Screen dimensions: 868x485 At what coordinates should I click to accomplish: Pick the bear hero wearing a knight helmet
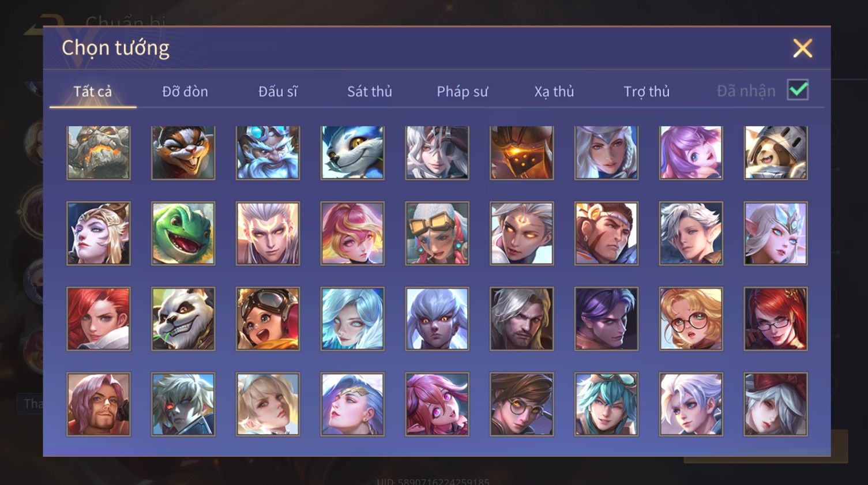pyautogui.click(x=776, y=153)
